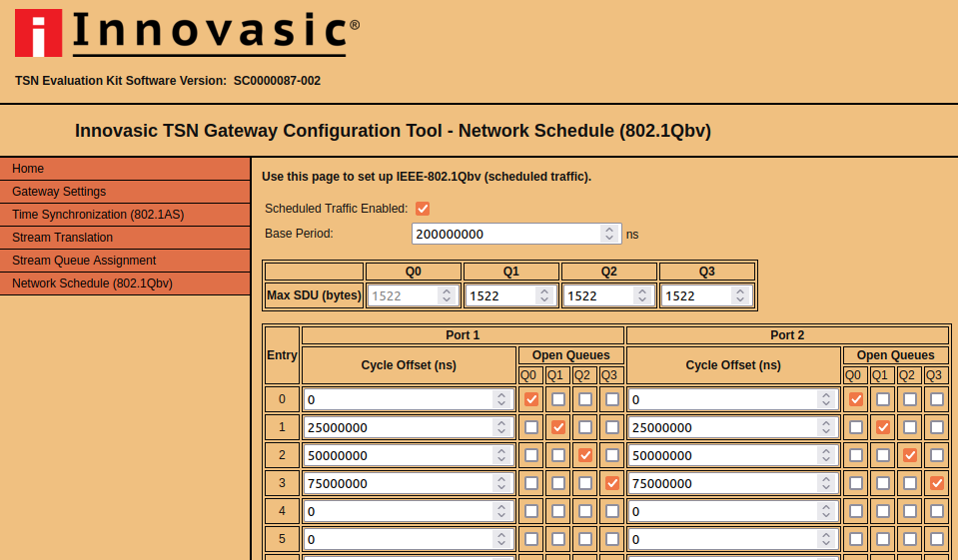Check Port 1 entry 2 Q0 checkbox
This screenshot has height=560, width=958.
coord(530,455)
